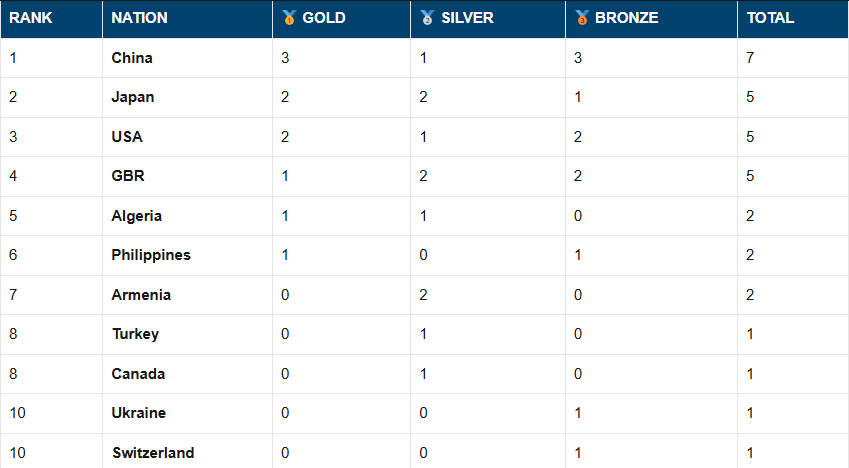
Task: Open the Japan row entry
Action: (133, 97)
